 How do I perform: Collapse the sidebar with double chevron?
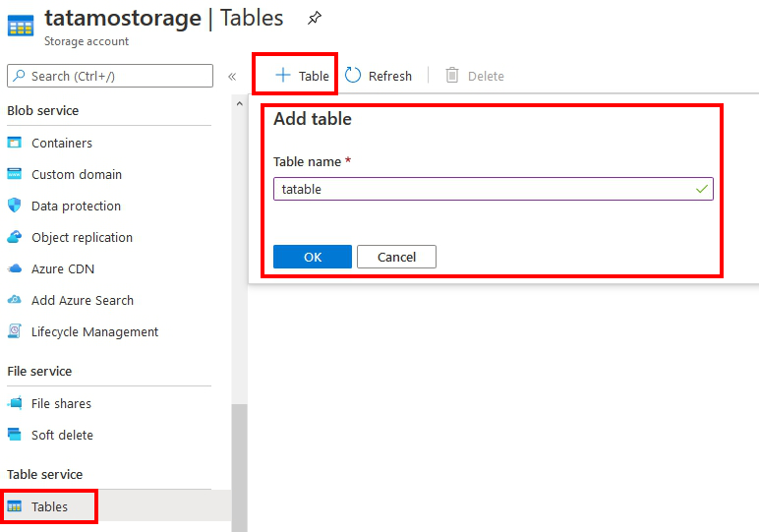pyautogui.click(x=232, y=77)
